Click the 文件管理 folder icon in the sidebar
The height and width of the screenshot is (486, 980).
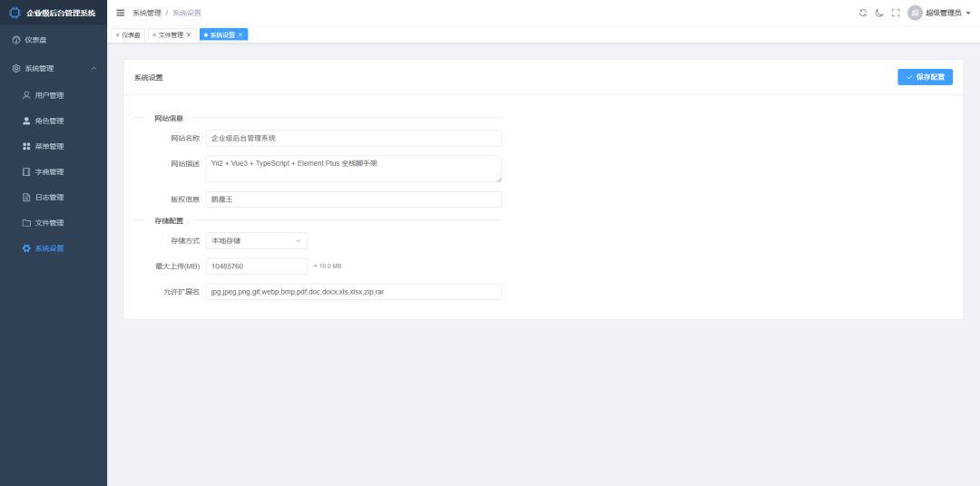point(26,223)
